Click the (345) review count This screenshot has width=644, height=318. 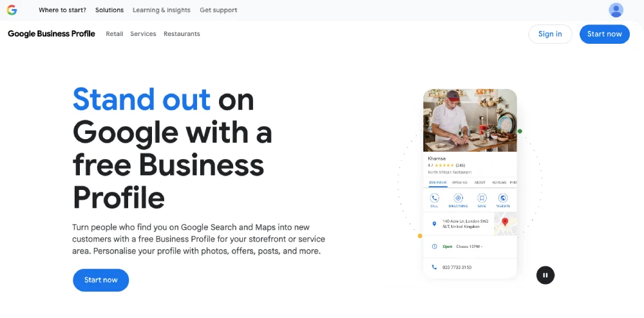[460, 165]
